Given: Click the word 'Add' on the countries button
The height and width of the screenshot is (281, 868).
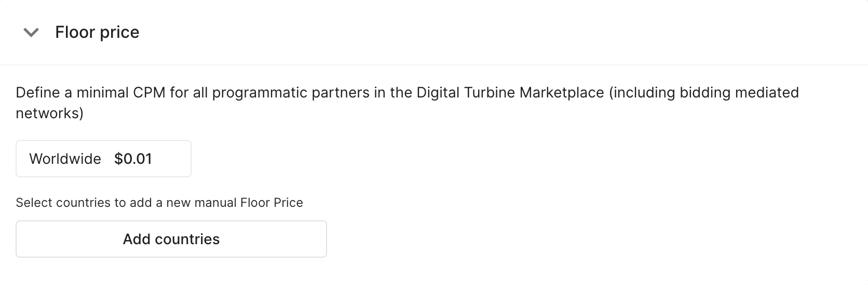Looking at the screenshot, I should (x=137, y=239).
